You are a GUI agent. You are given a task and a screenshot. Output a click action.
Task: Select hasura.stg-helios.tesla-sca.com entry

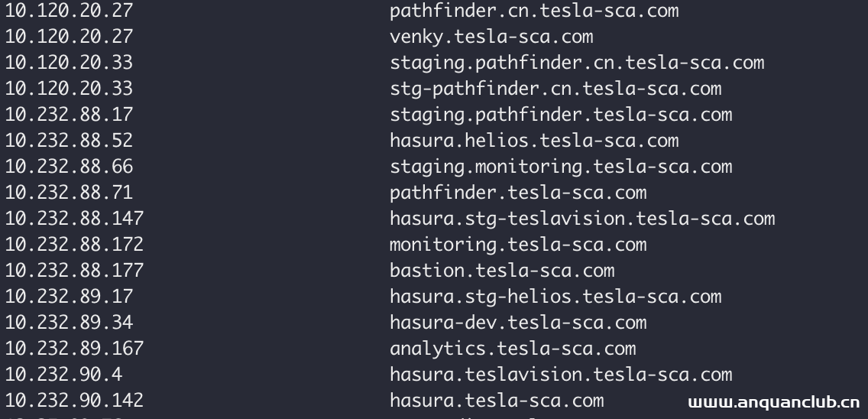pyautogui.click(x=555, y=297)
